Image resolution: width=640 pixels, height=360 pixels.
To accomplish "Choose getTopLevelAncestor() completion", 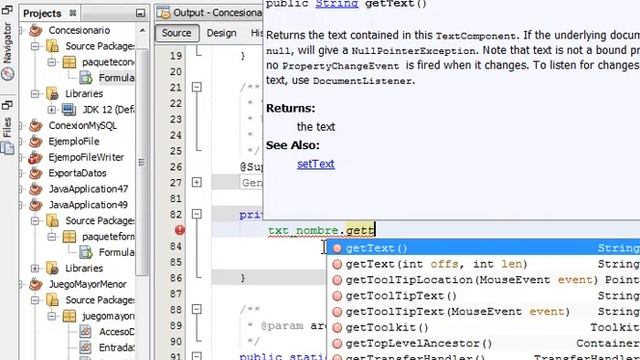I will point(484,344).
